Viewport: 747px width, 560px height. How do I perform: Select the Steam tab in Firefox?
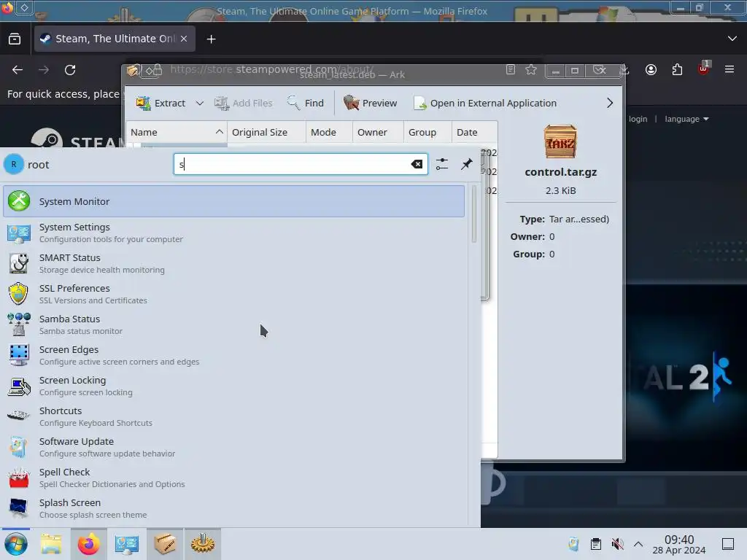[115, 39]
